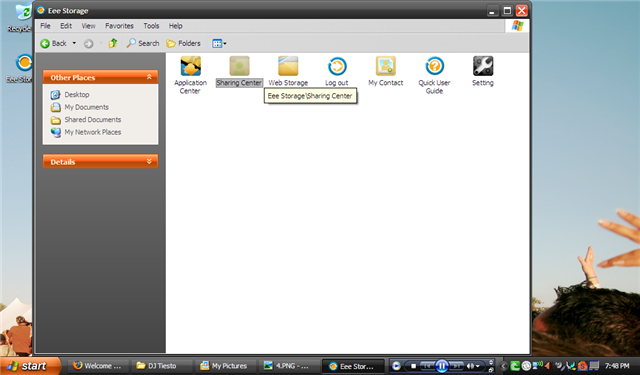Close the Eee Storage window
Screen dimensions: 640x375
(522, 11)
